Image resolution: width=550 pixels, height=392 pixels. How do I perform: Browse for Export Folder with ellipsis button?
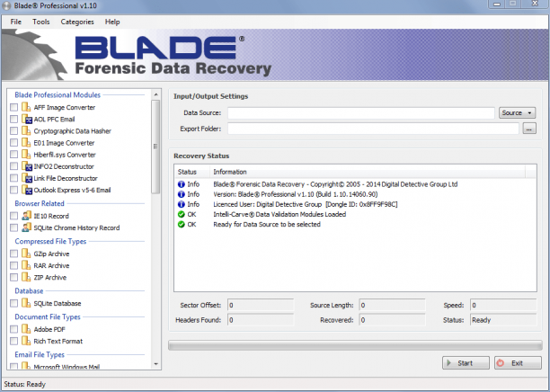point(529,129)
